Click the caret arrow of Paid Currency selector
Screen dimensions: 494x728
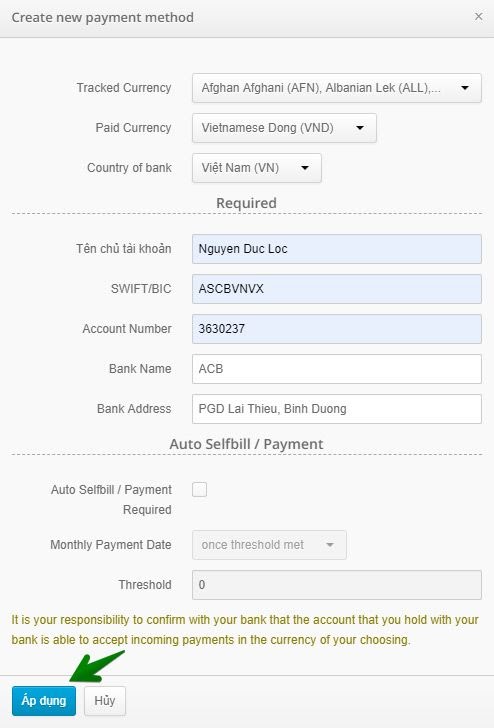click(360, 128)
